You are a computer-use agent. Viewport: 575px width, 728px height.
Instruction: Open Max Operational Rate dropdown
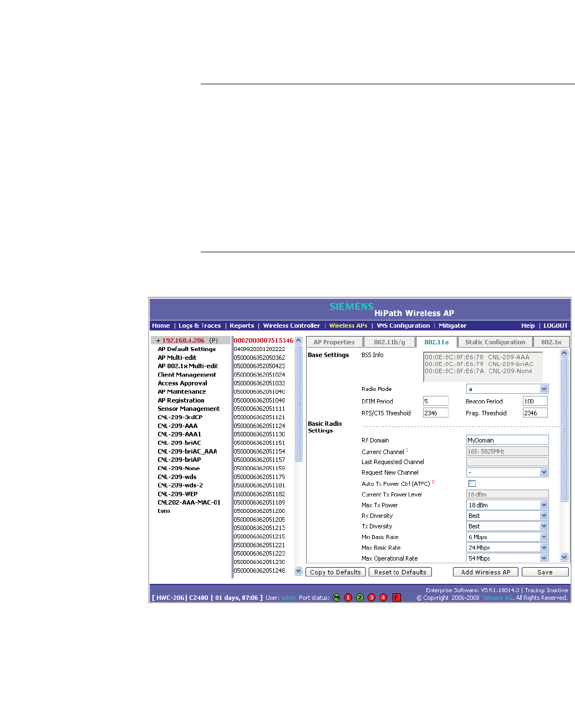coord(507,558)
